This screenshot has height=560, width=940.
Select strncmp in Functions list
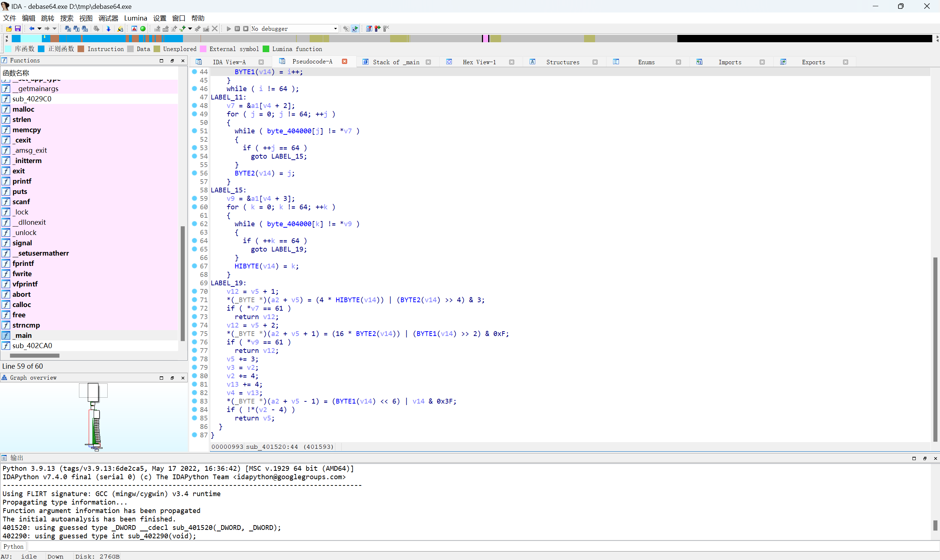(26, 325)
